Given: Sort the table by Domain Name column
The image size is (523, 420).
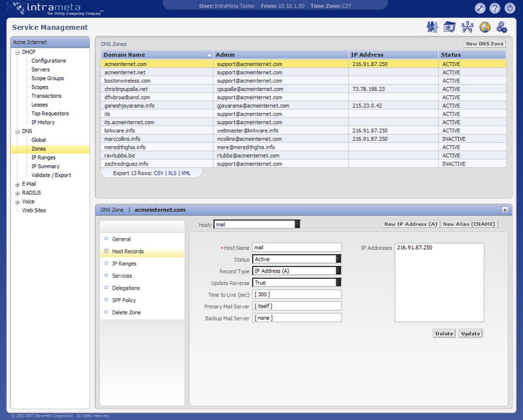Looking at the screenshot, I should pyautogui.click(x=157, y=55).
